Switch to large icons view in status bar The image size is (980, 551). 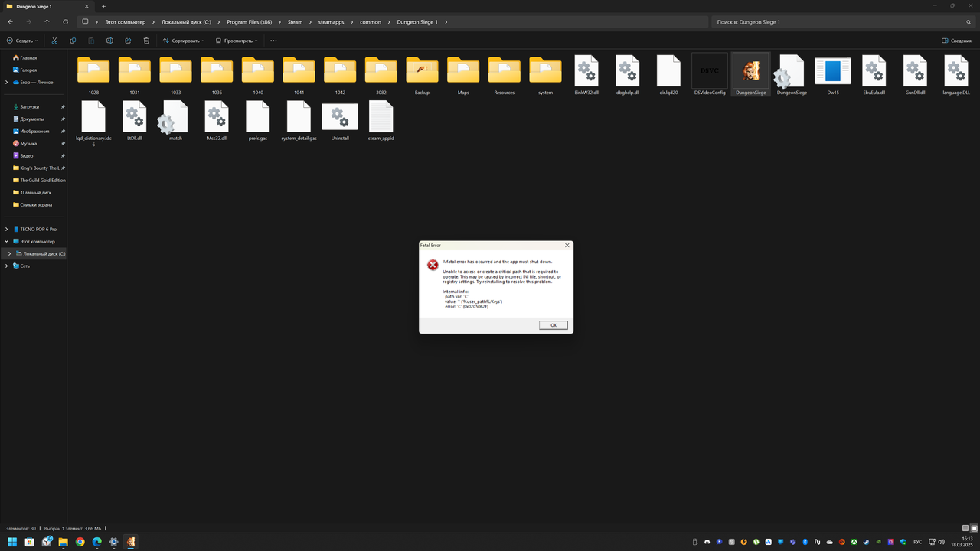973,528
